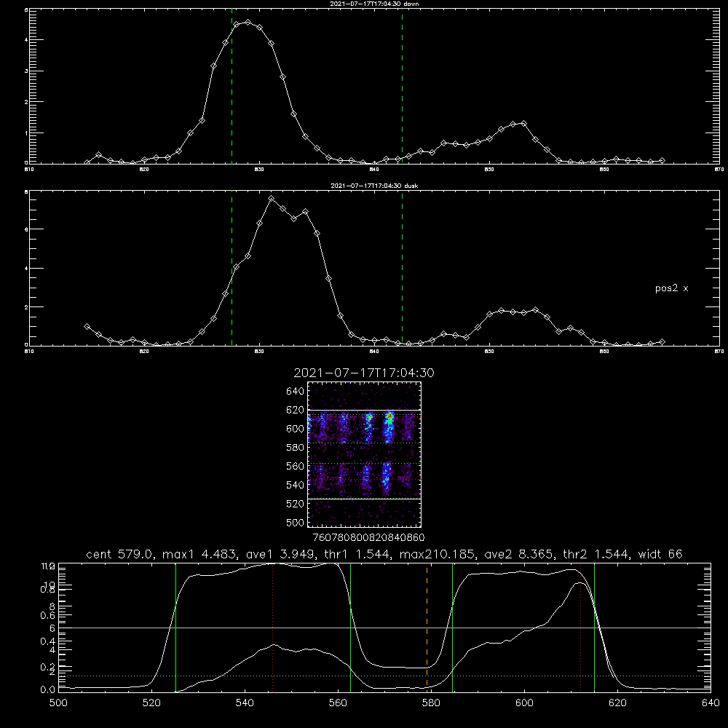Click the red dotted line near 546 in bottom plot

tap(272, 627)
